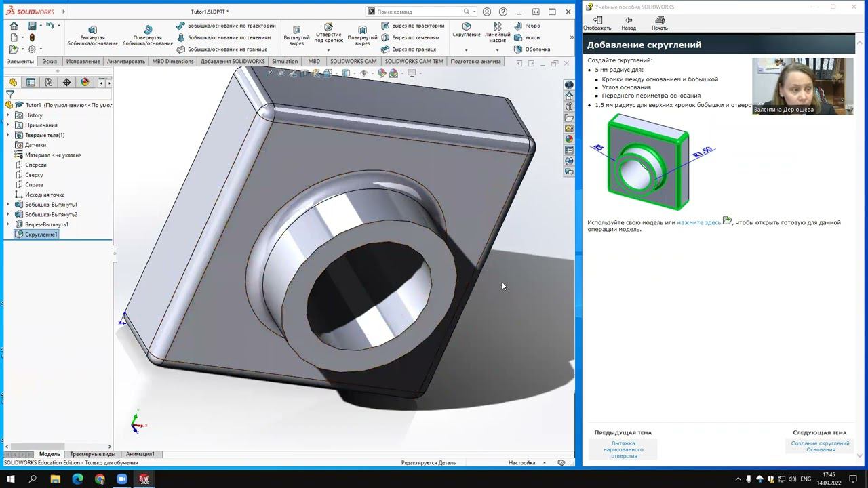Open the Options gear icon
This screenshot has height=488, width=868.
pyautogui.click(x=32, y=49)
